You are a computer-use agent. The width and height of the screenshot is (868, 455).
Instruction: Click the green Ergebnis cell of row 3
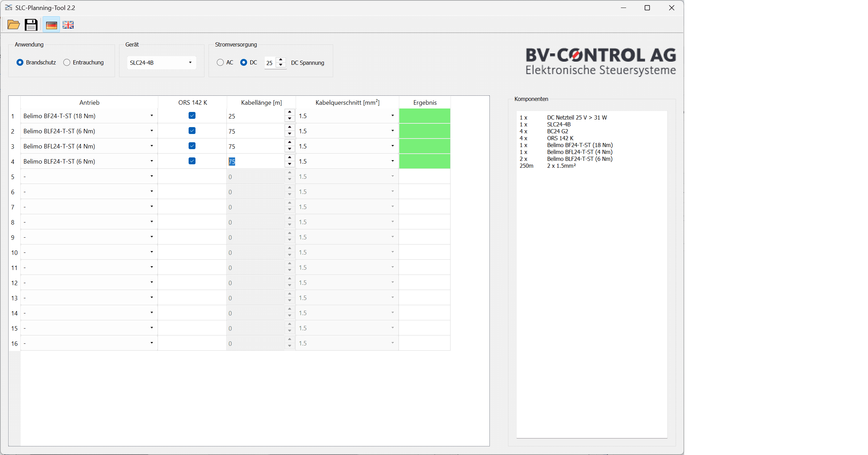pyautogui.click(x=425, y=146)
